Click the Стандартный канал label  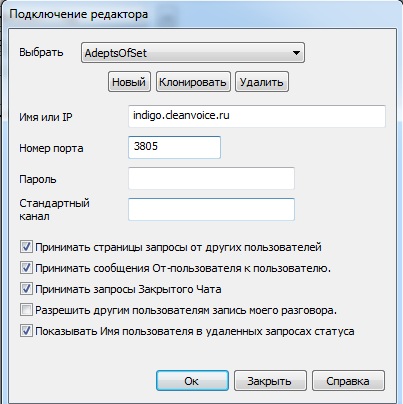coord(54,210)
